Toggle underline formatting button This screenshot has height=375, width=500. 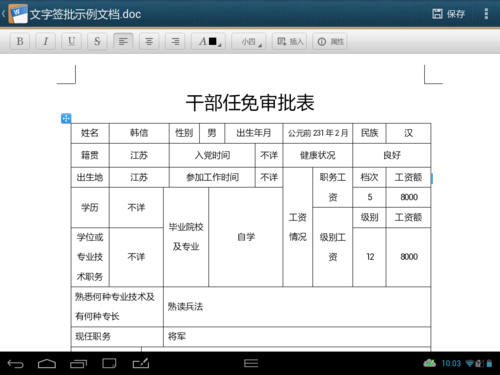(x=71, y=41)
